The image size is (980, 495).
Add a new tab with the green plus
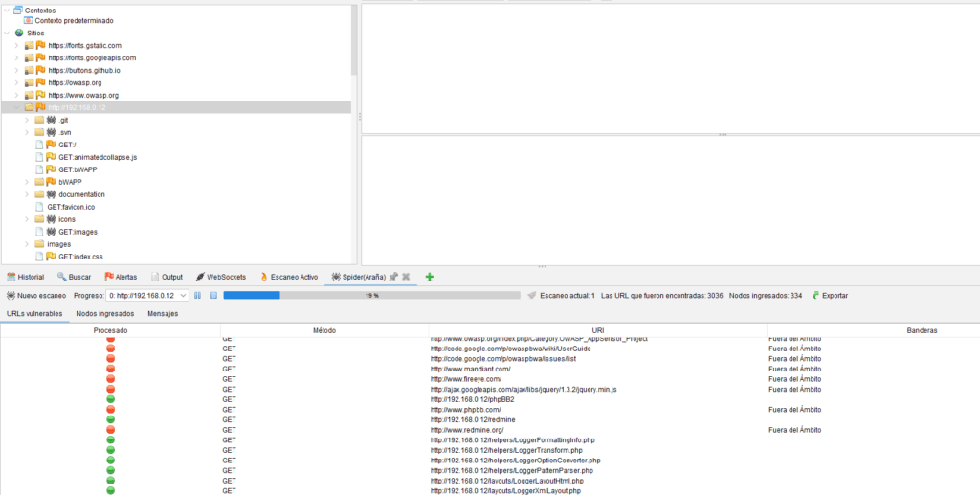tap(430, 277)
